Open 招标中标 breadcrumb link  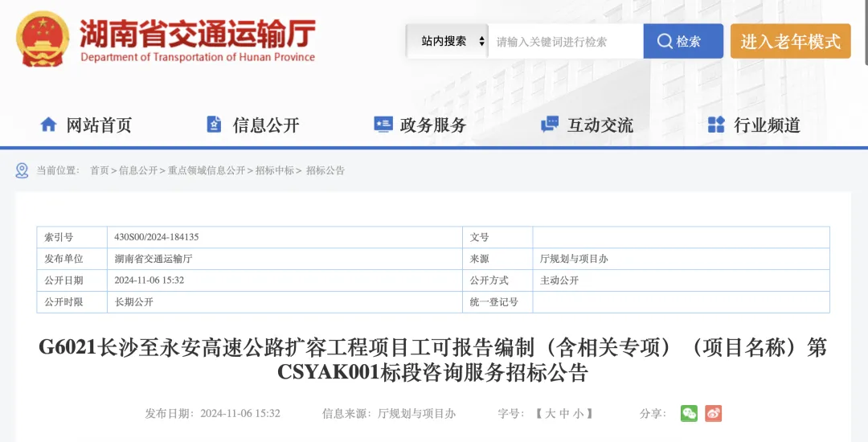[x=275, y=170]
